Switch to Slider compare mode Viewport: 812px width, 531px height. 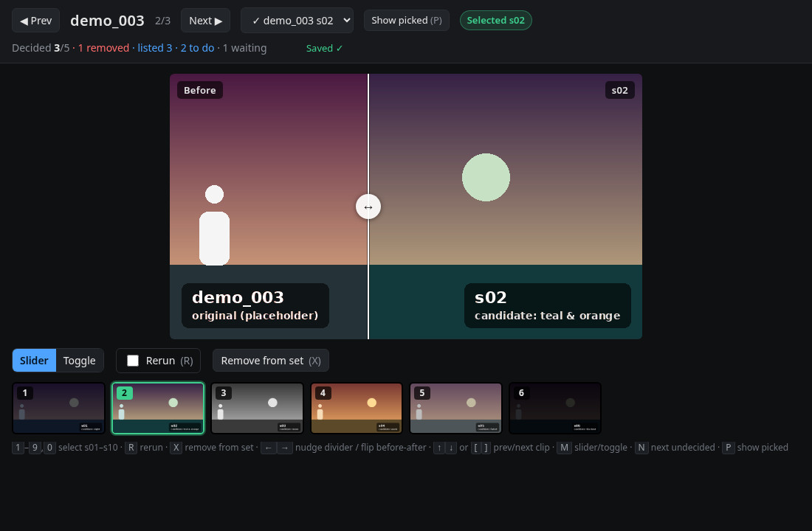pos(34,361)
